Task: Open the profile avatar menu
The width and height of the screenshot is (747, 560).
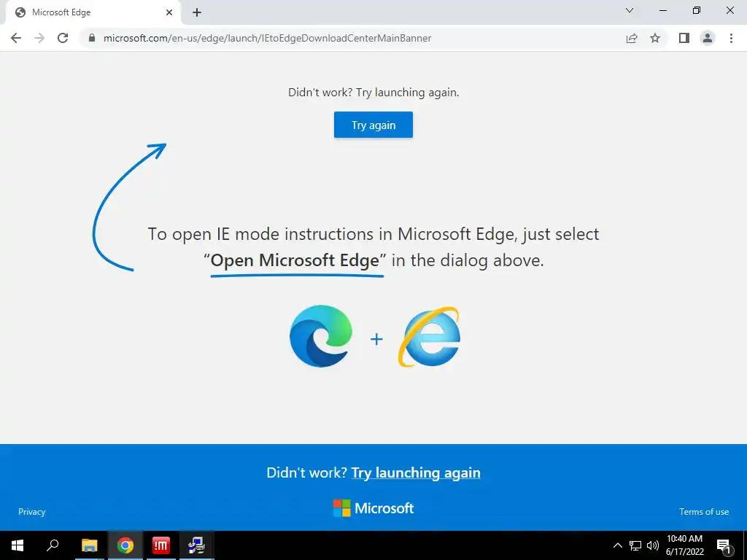Action: tap(708, 38)
